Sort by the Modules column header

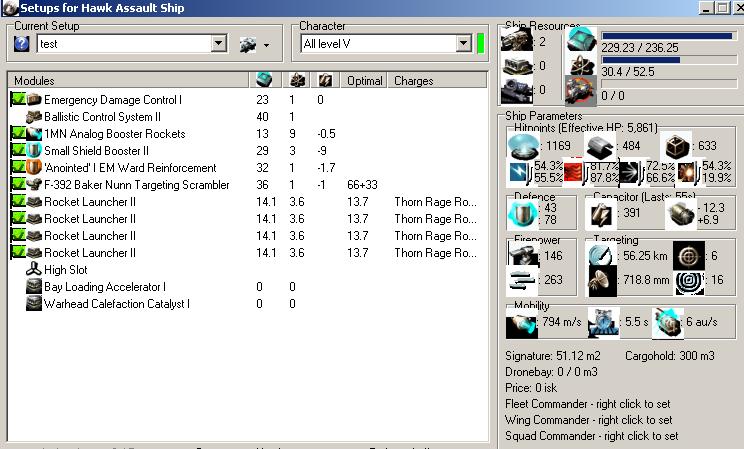[x=128, y=81]
